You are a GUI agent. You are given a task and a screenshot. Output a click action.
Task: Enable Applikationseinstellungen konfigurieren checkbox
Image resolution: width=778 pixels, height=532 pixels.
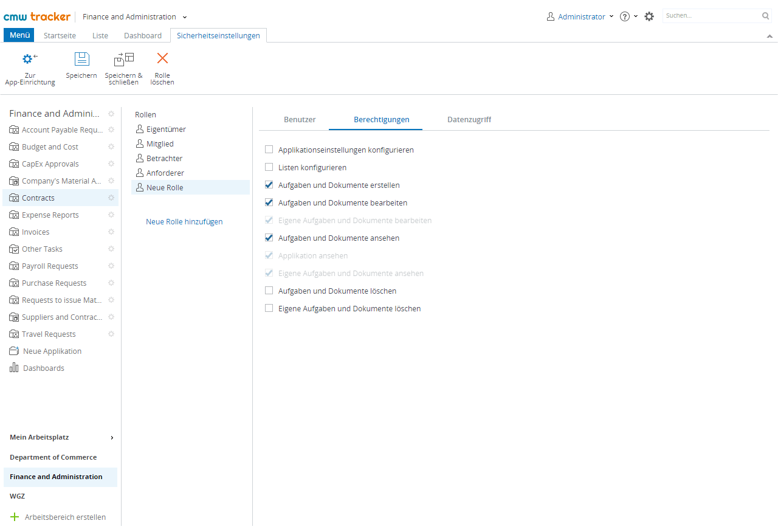point(269,150)
